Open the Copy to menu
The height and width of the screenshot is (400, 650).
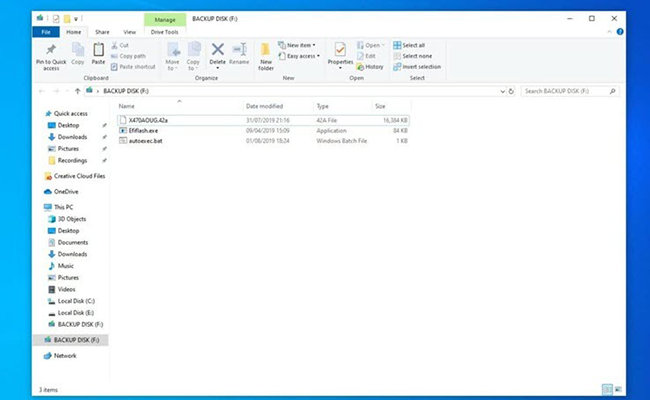tap(193, 56)
